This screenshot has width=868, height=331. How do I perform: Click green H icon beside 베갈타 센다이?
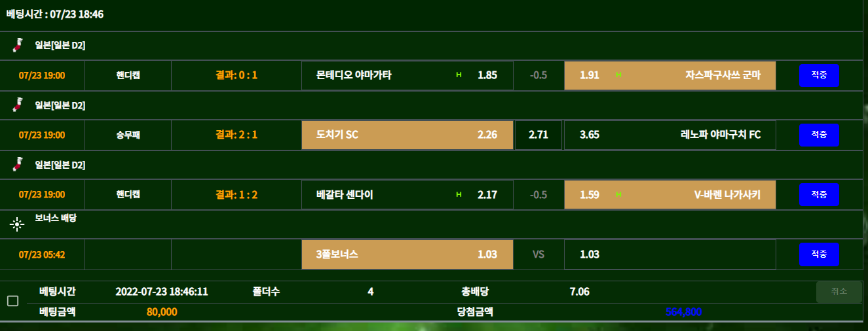coord(459,195)
